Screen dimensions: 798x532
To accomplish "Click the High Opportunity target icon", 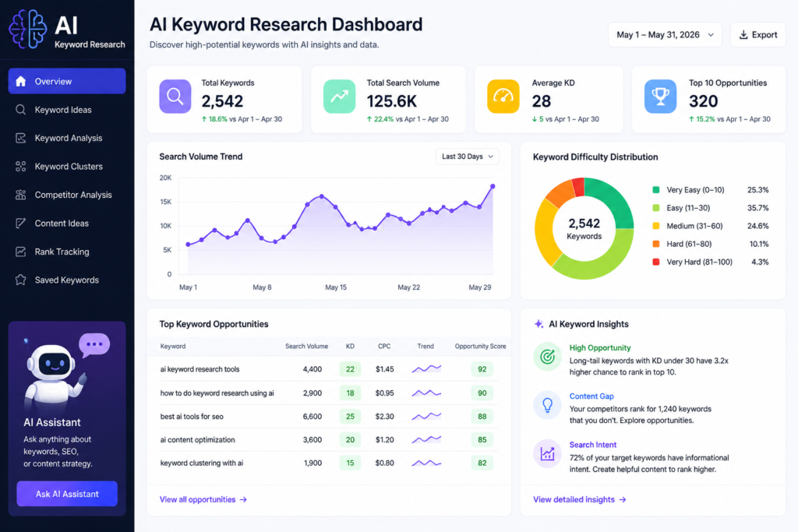I will [x=547, y=357].
